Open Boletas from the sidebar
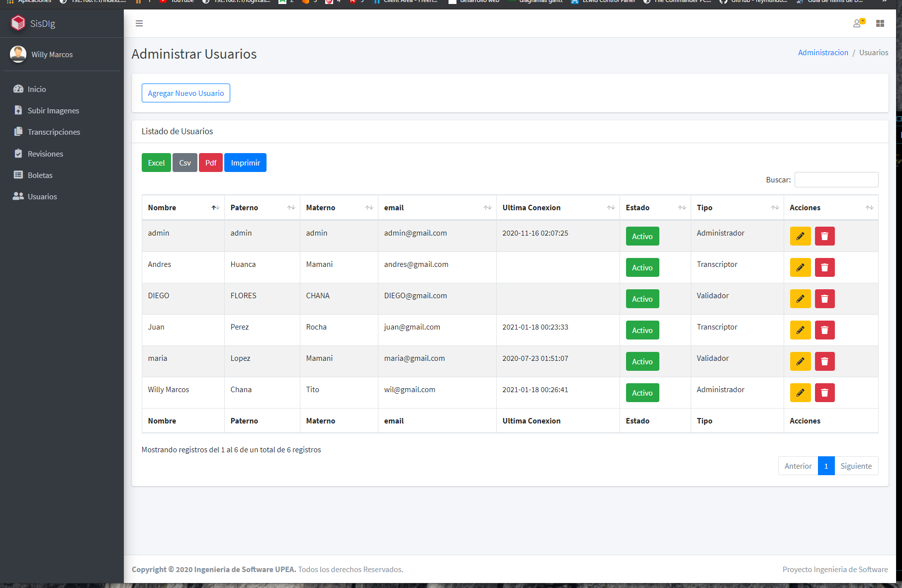Image resolution: width=902 pixels, height=588 pixels. coord(40,175)
